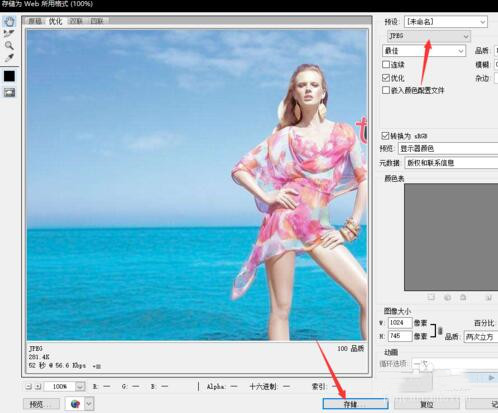
Task: Click the play animation icon
Action: tap(491, 378)
